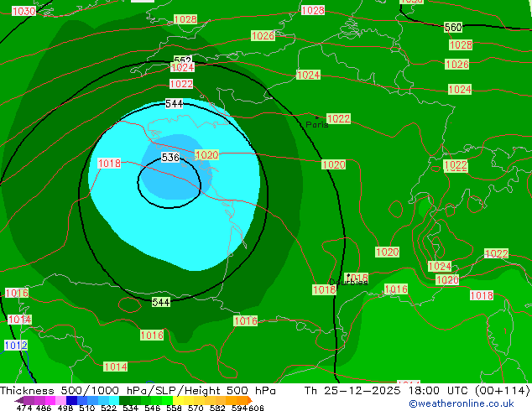The image size is (532, 411).
Task: Click the Paris location dot
Action: (317, 117)
